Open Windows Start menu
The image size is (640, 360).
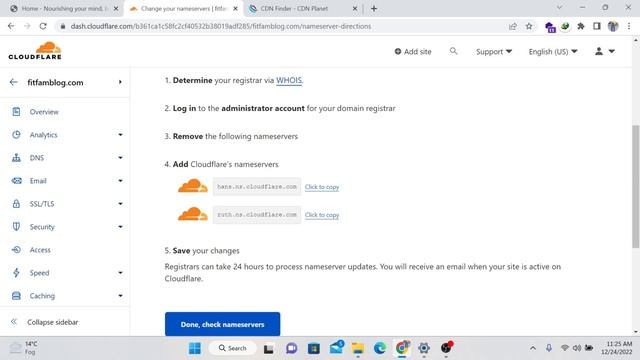(x=195, y=348)
